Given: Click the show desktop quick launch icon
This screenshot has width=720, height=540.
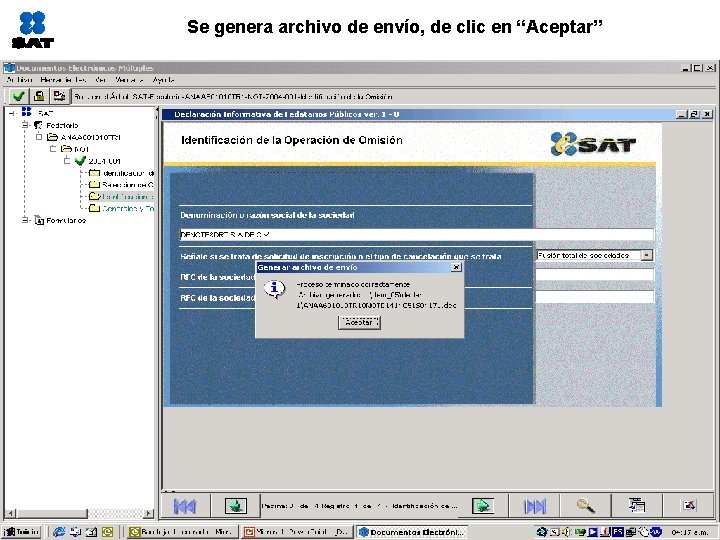Looking at the screenshot, I should pos(75,532).
